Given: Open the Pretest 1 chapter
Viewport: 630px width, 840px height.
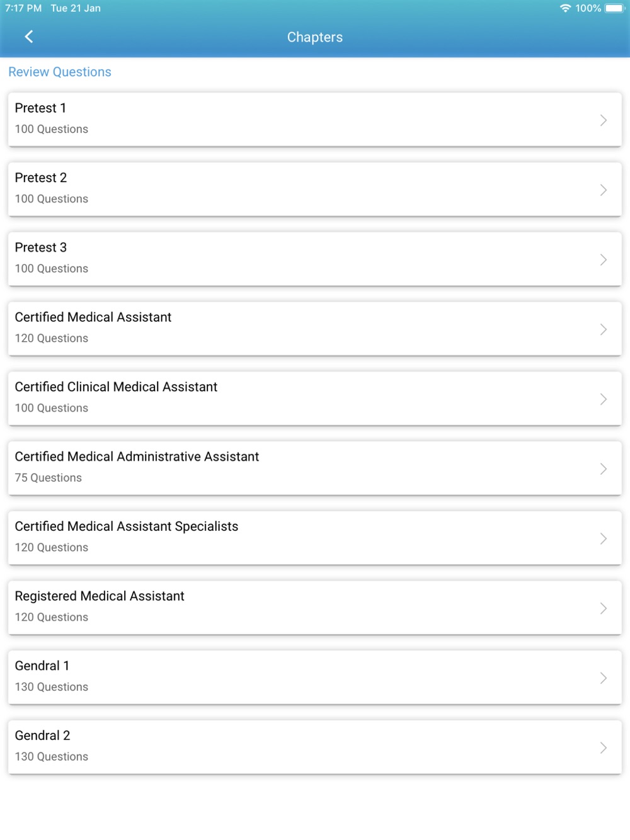Looking at the screenshot, I should (x=315, y=120).
